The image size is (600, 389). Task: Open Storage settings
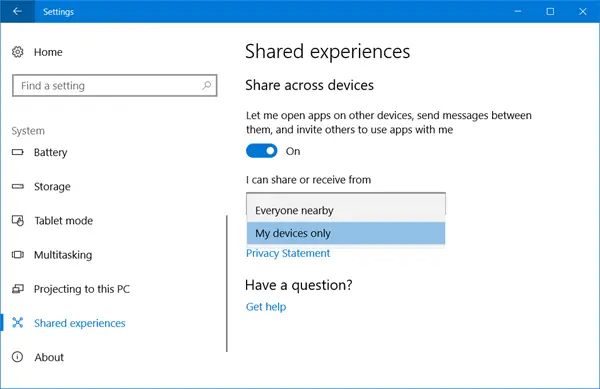52,187
